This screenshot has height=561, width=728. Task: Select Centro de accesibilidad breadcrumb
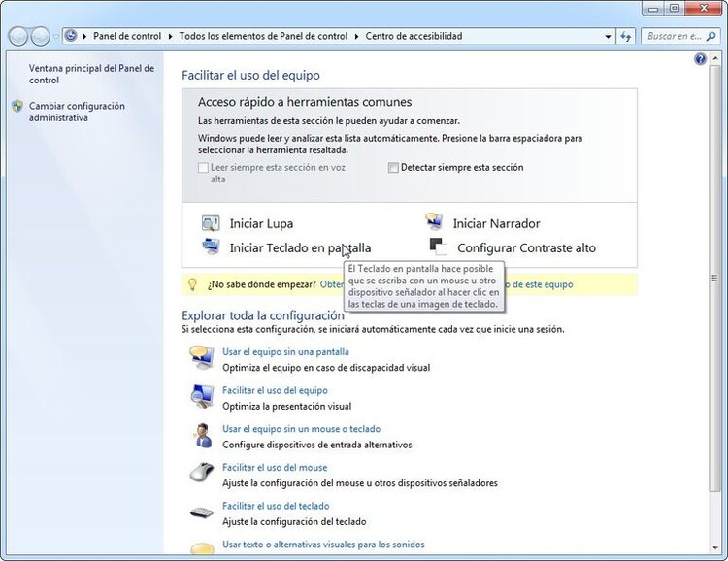(414, 36)
